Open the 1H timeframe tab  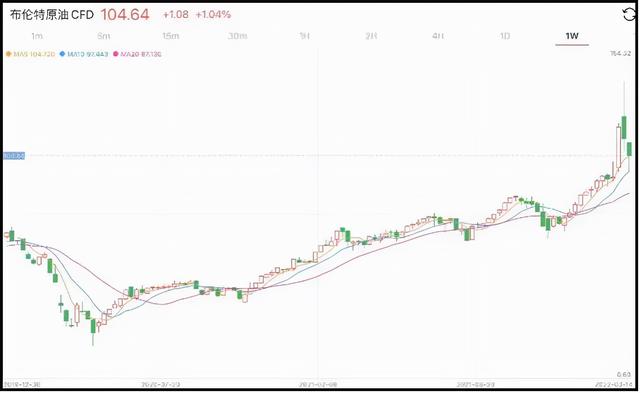304,36
